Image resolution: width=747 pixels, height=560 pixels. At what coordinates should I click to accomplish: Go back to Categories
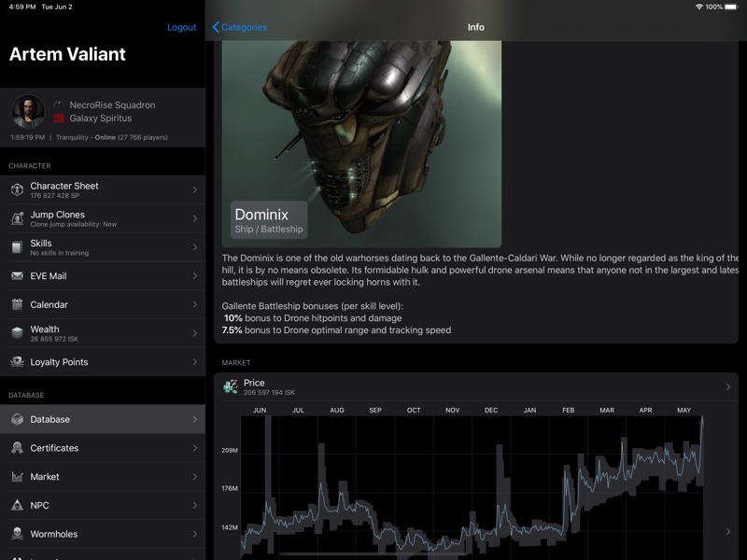(x=241, y=27)
